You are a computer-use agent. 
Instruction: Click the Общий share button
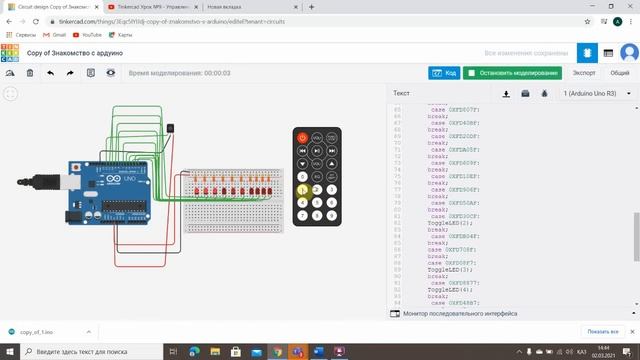[620, 73]
